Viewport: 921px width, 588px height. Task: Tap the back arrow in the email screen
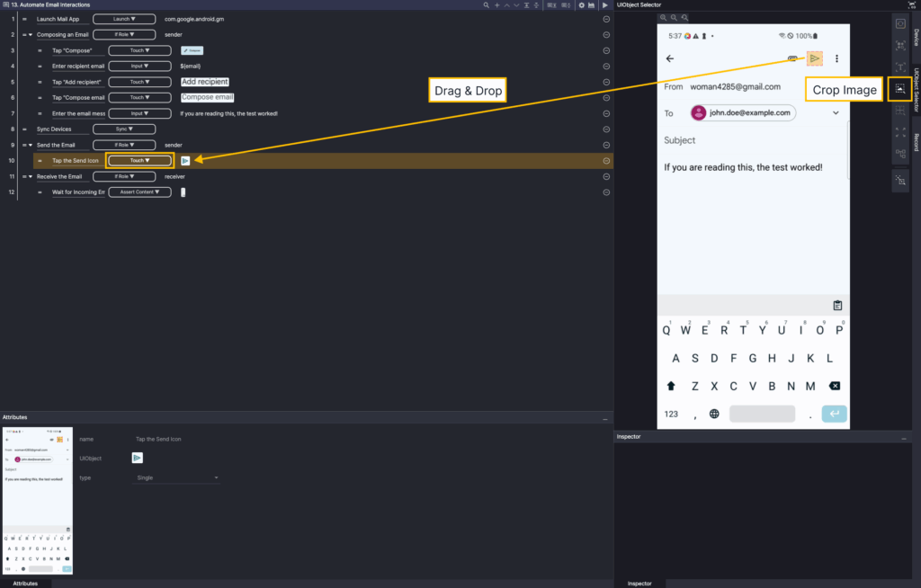pos(670,58)
